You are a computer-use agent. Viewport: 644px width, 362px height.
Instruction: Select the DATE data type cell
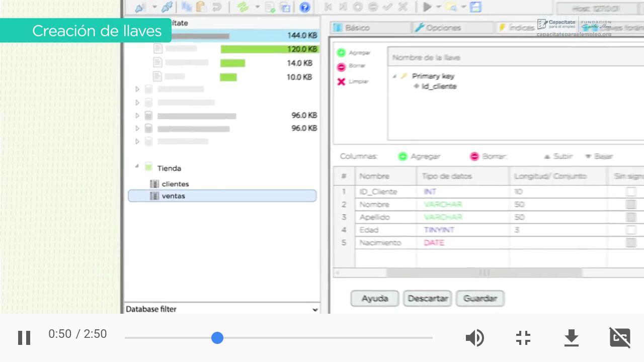click(x=463, y=243)
